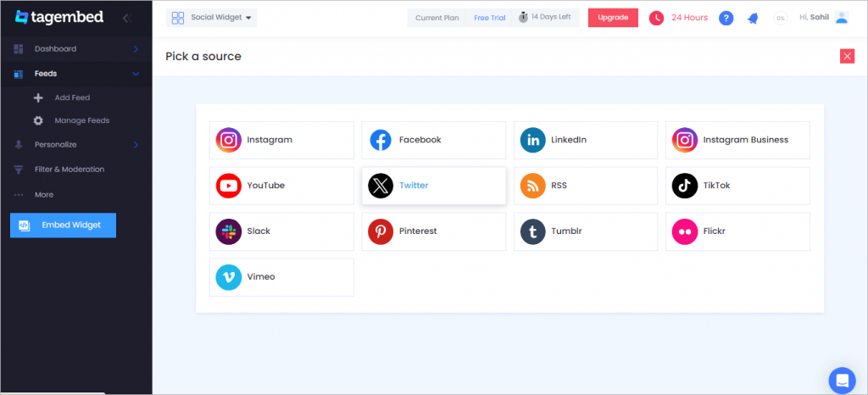Click the Feeds sidebar icon

(x=19, y=74)
